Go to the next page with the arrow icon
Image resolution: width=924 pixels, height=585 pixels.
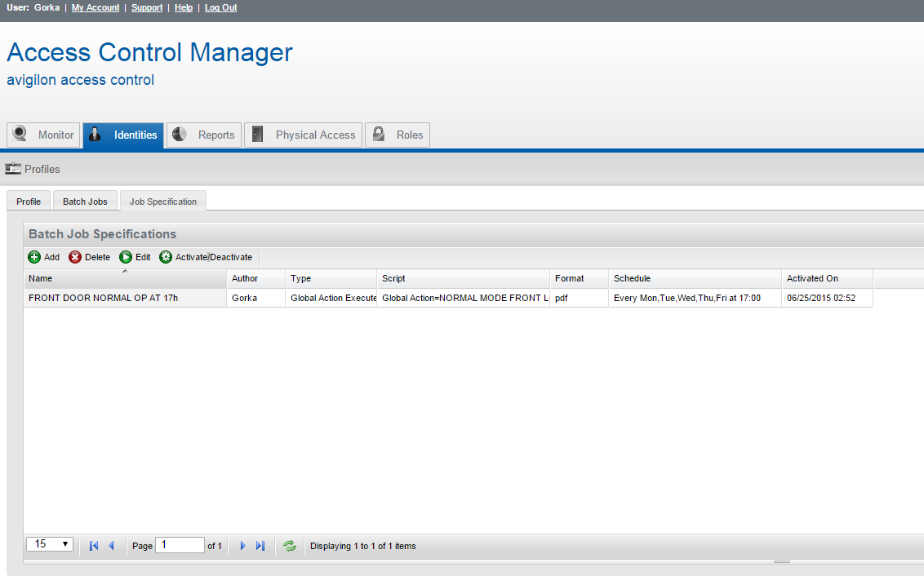click(x=242, y=545)
